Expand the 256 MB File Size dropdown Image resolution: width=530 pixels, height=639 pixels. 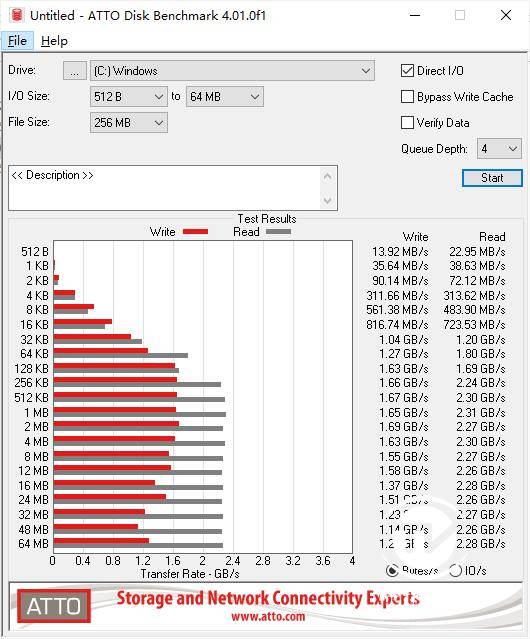pos(128,123)
